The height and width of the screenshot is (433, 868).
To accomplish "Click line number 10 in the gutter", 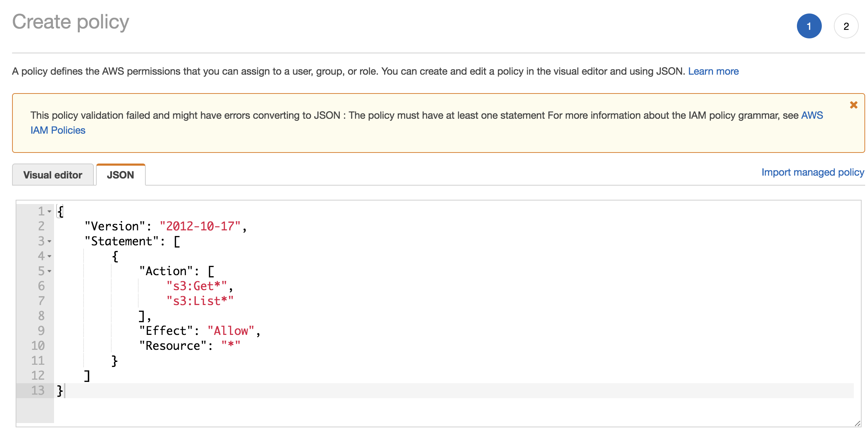I will click(x=38, y=346).
